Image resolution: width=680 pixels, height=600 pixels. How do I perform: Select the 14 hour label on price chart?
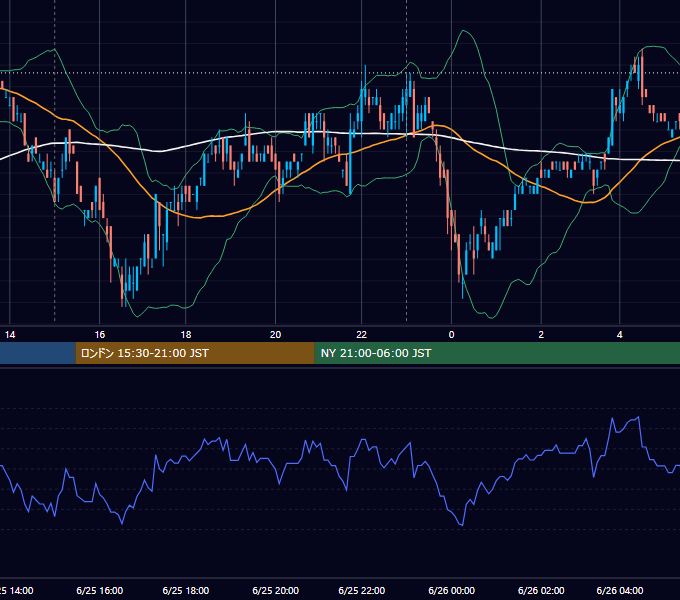[x=10, y=335]
